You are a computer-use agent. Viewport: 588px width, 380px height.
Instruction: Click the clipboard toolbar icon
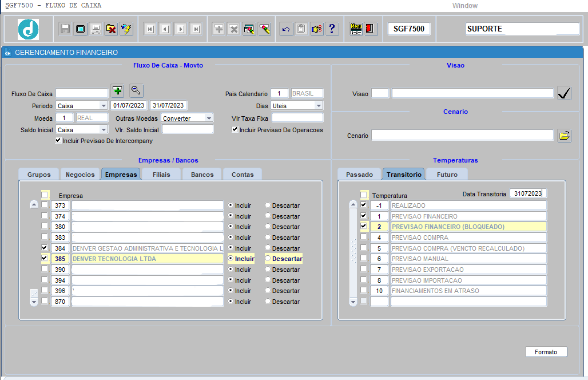(x=301, y=29)
